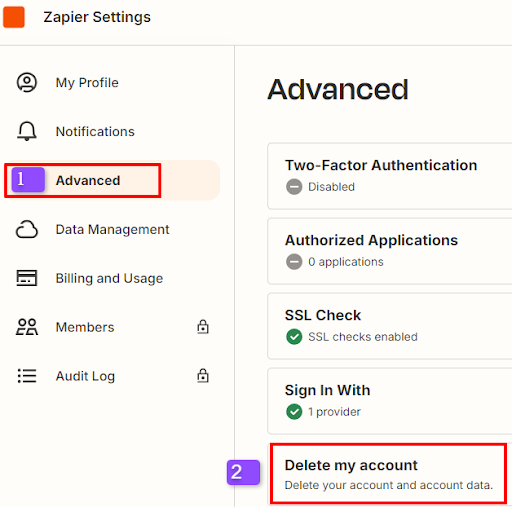This screenshot has height=507, width=512.
Task: Click the lock icon beside Audit Log
Action: click(x=203, y=376)
